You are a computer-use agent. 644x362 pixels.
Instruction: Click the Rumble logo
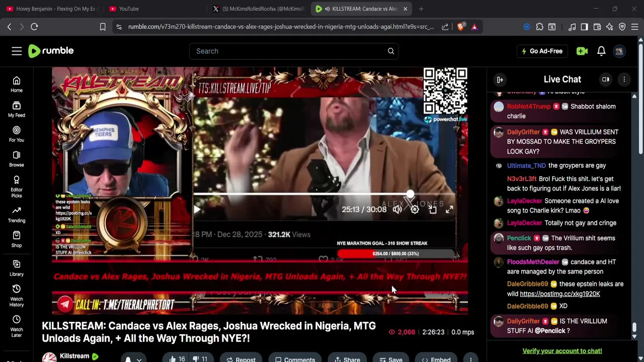click(x=51, y=51)
